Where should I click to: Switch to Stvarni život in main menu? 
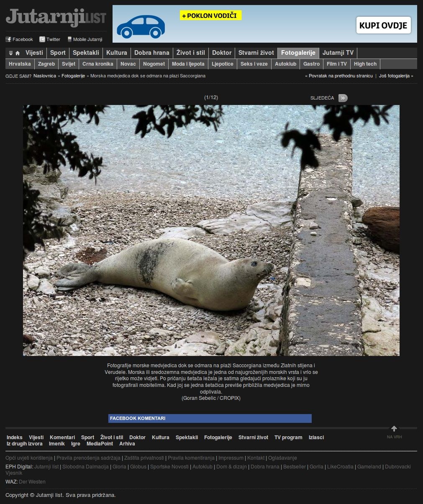click(256, 53)
